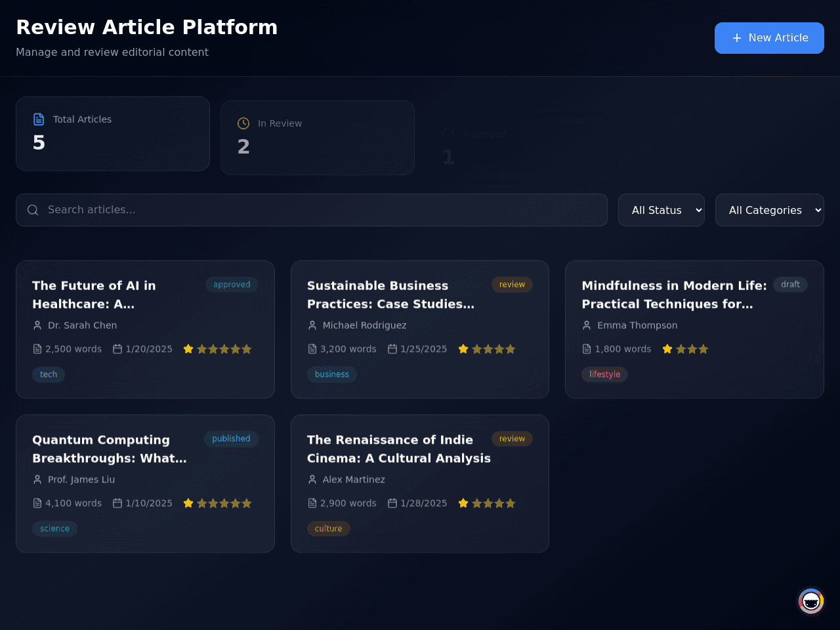Click the approved status badge

[x=232, y=285]
